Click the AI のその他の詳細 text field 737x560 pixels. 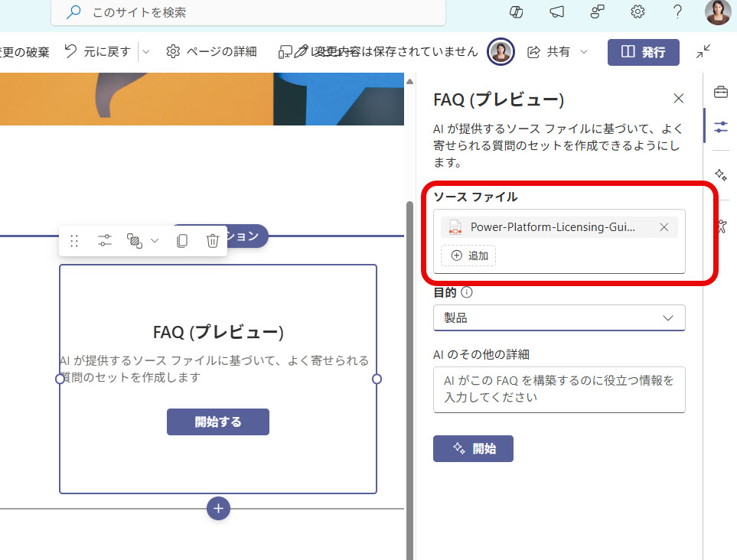pos(559,390)
